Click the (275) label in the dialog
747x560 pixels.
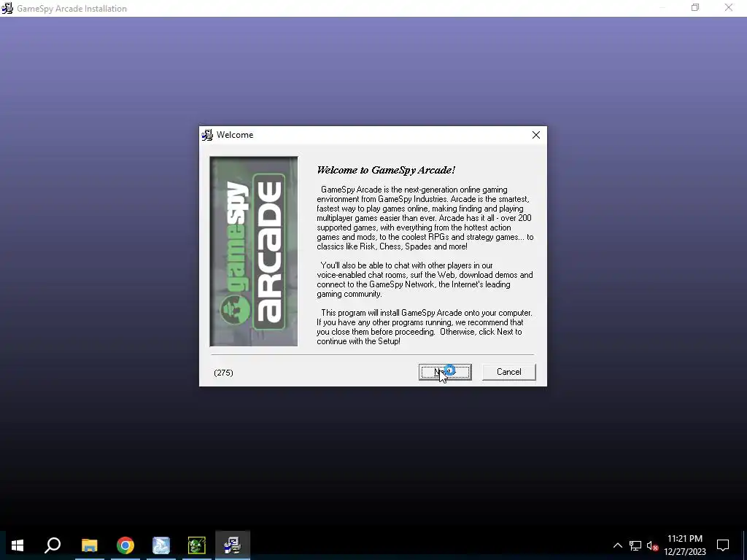point(223,373)
